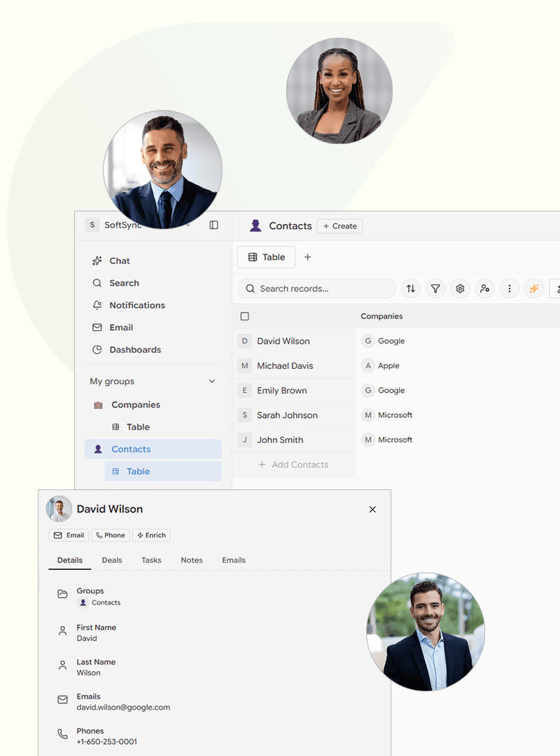560x756 pixels.
Task: Add a new view with plus icon
Action: pyautogui.click(x=307, y=257)
